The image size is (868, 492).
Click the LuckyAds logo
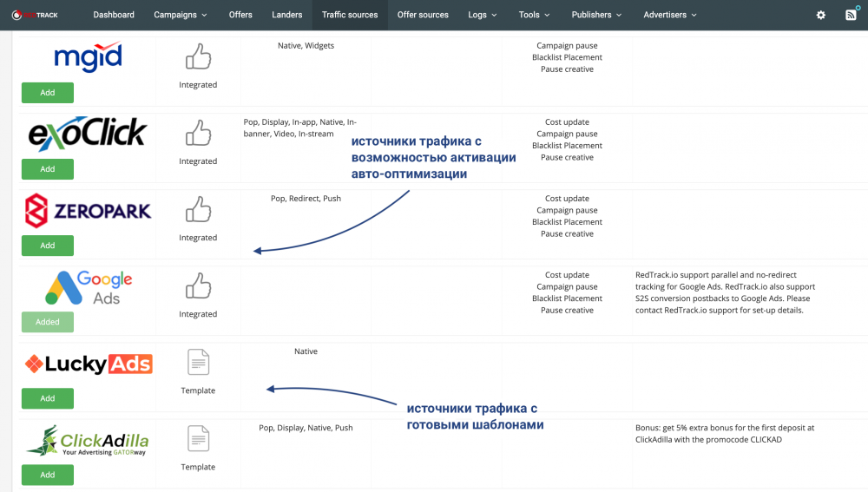[89, 364]
